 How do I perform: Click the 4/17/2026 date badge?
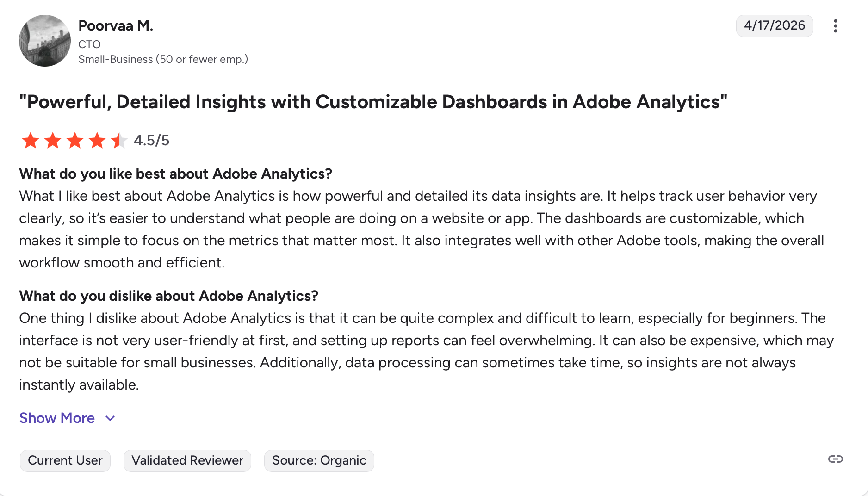pos(775,25)
